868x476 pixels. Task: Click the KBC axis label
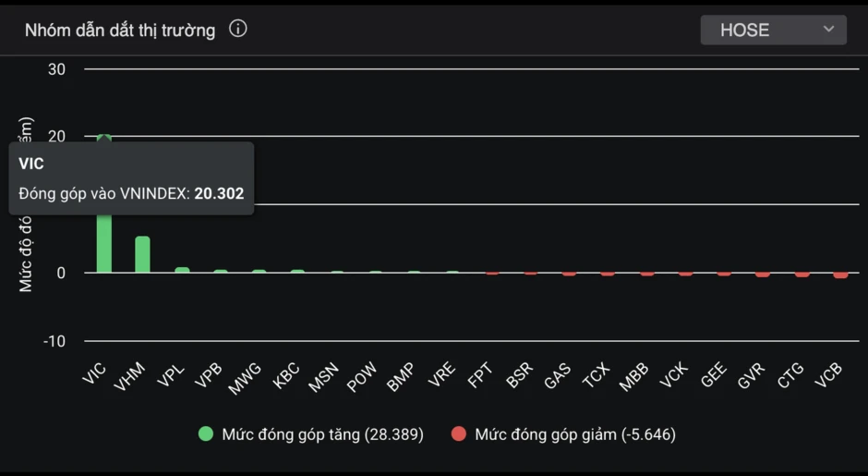tap(286, 375)
